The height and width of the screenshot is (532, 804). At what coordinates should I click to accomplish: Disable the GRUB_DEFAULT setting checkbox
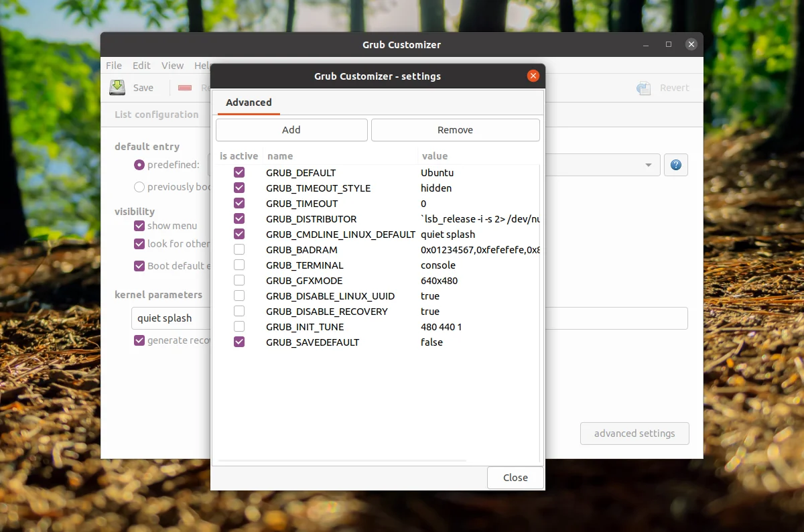click(x=239, y=173)
